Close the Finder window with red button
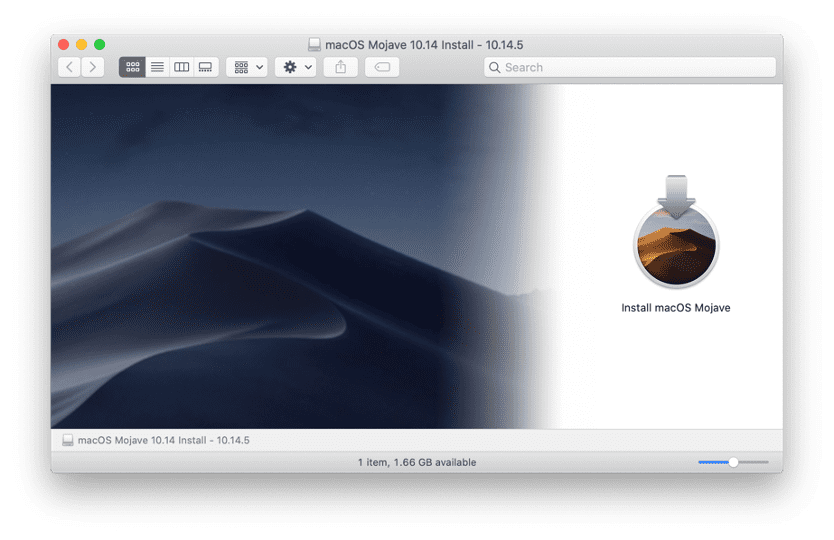The image size is (834, 540). pyautogui.click(x=64, y=44)
